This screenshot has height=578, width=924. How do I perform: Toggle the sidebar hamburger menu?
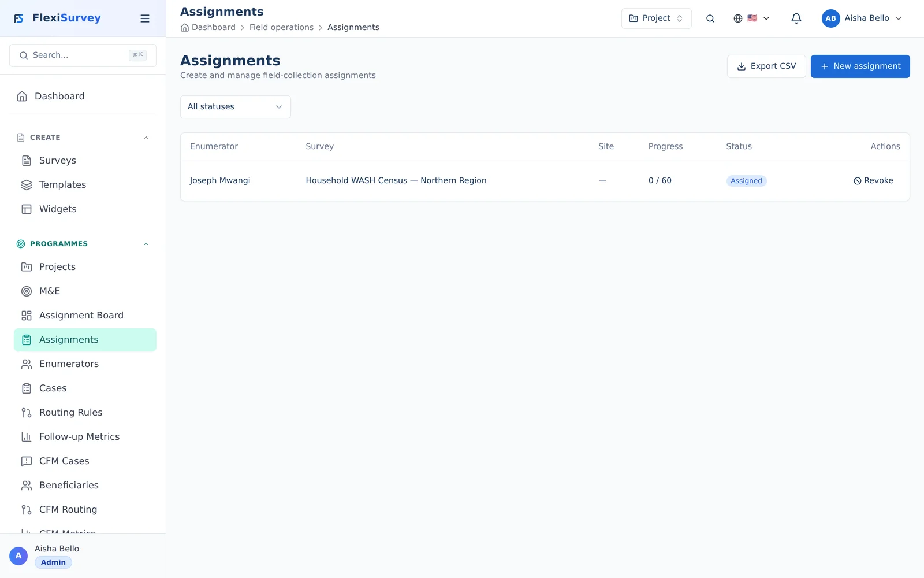(x=145, y=18)
